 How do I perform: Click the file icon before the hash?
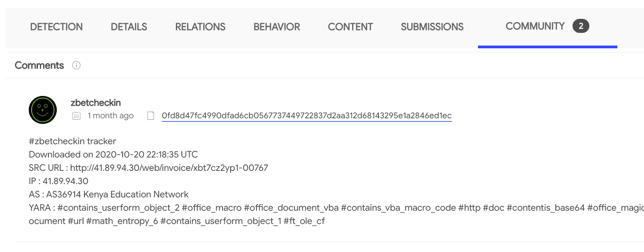coord(151,116)
